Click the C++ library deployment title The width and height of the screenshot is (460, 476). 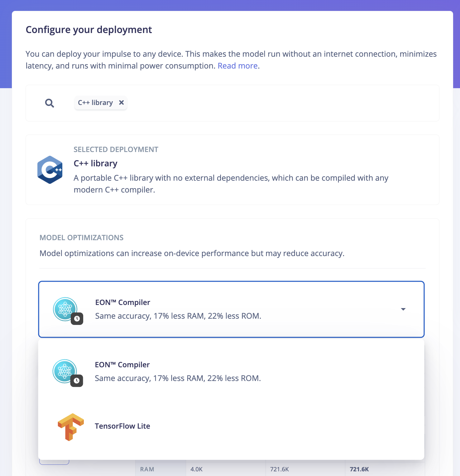coord(95,164)
